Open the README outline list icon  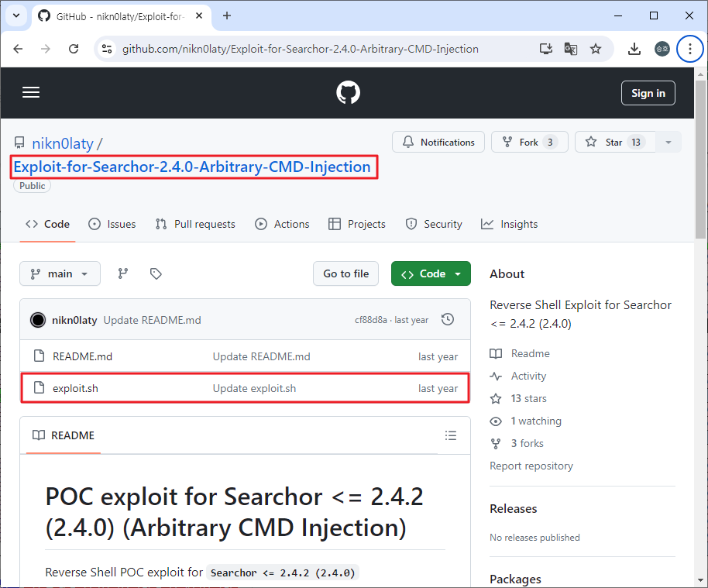click(451, 435)
